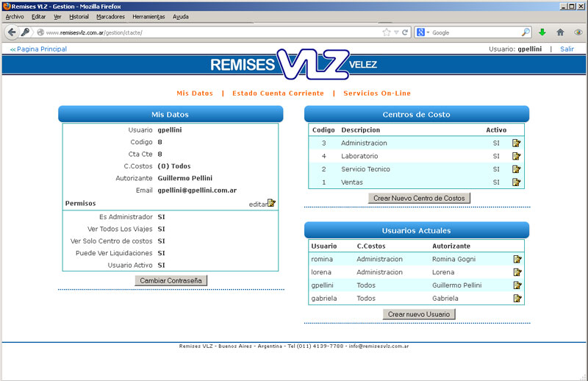Screen dimensions: 588x381
Task: Click the Laboratorio description cell
Action: 359,156
